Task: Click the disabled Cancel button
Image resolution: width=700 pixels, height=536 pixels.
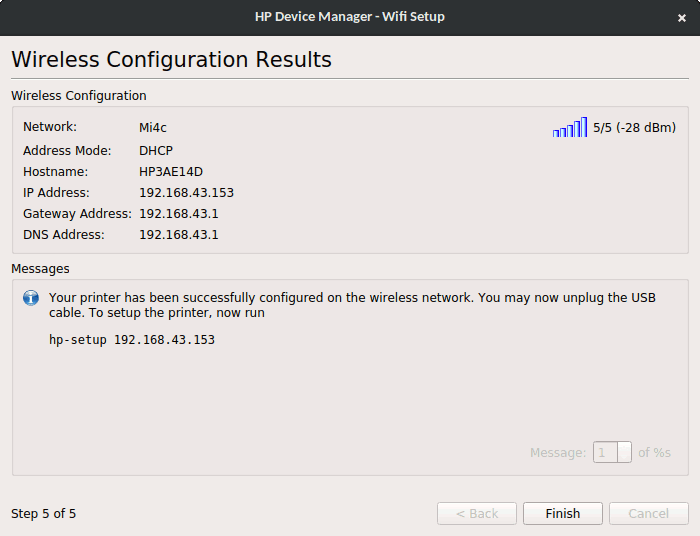Action: [x=649, y=514]
